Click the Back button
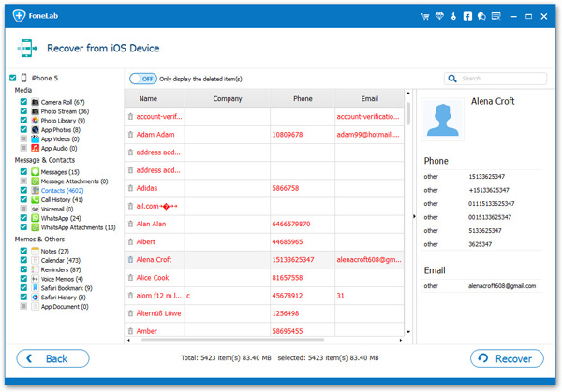The width and height of the screenshot is (562, 392). [52, 358]
